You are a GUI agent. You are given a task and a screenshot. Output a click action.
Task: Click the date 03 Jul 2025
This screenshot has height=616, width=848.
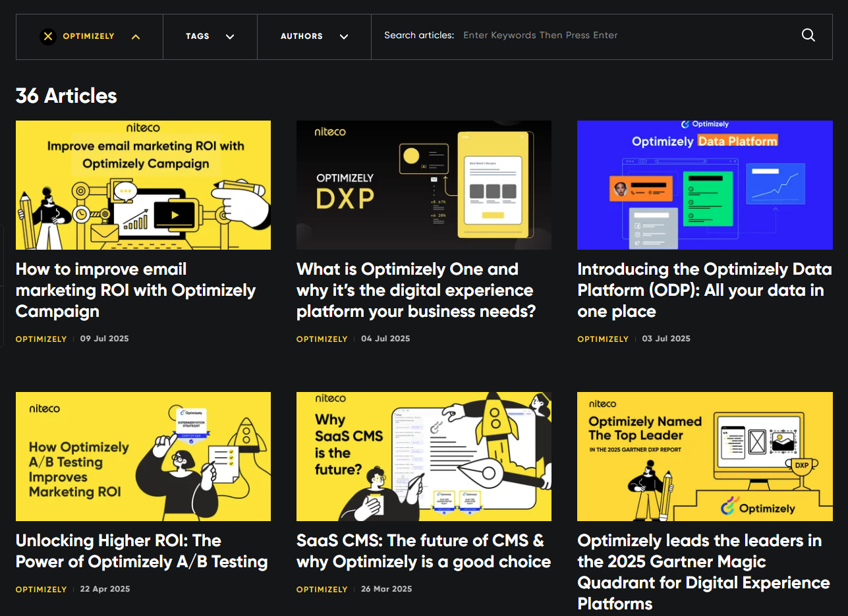pos(666,339)
